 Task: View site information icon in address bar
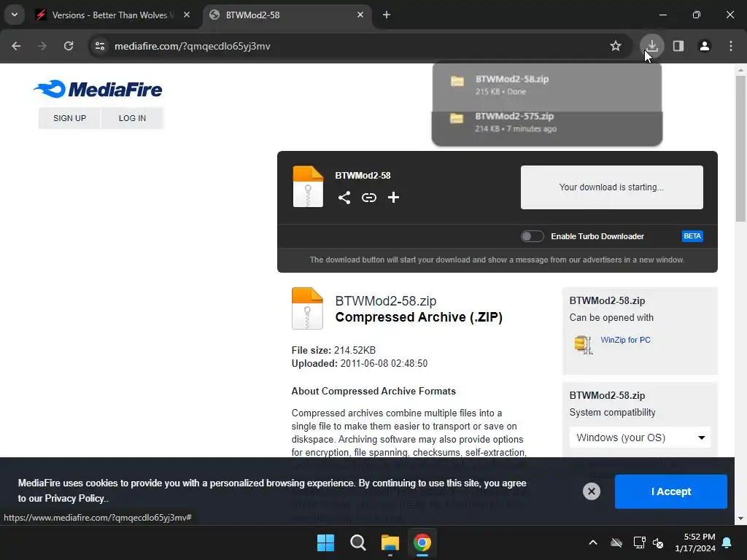click(100, 46)
